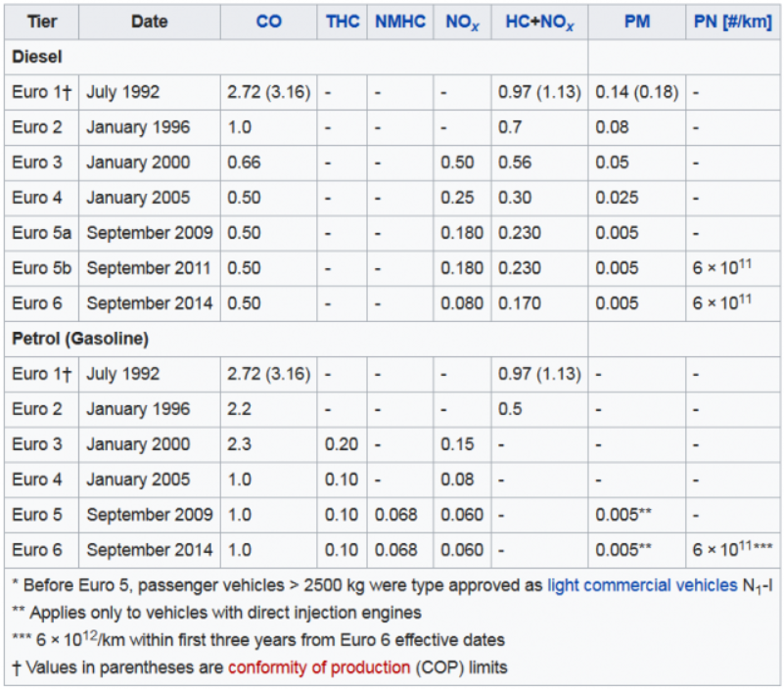Screen dimensions: 784x689
Task: Select the Tier column header
Action: point(42,22)
